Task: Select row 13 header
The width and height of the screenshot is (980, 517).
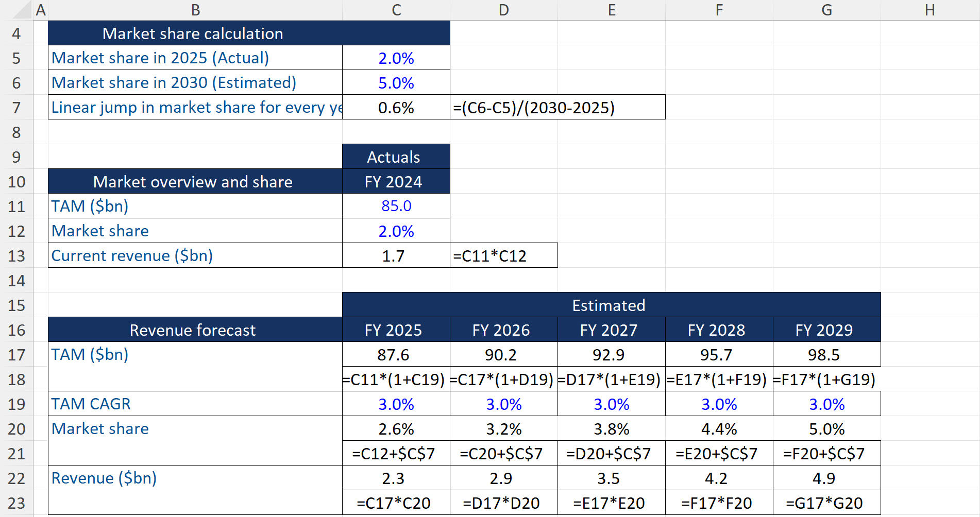Action: click(16, 256)
